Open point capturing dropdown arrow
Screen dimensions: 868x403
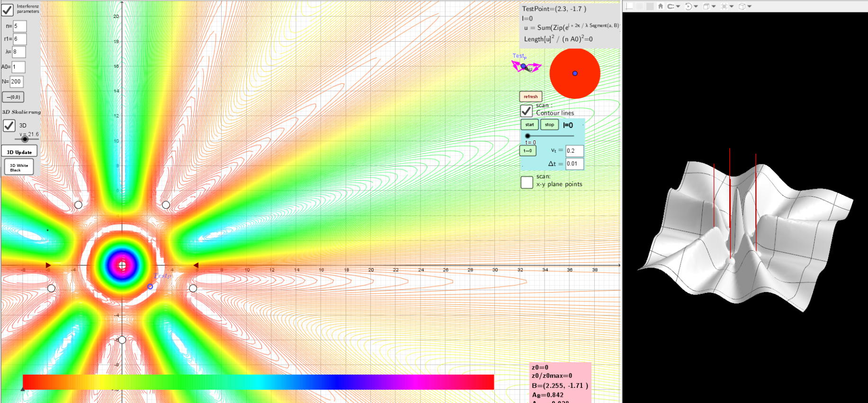(x=678, y=7)
